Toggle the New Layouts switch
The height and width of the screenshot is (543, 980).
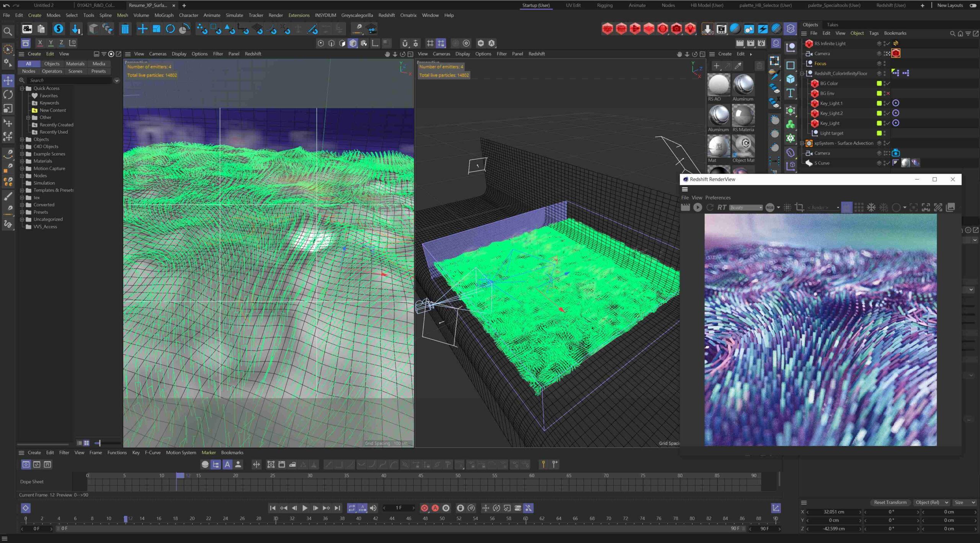coord(973,5)
